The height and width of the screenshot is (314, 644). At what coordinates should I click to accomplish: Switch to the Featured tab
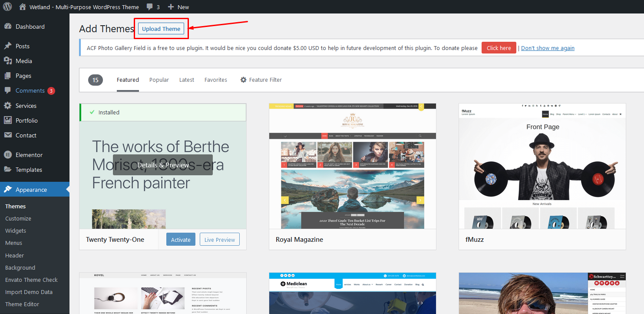(x=128, y=80)
